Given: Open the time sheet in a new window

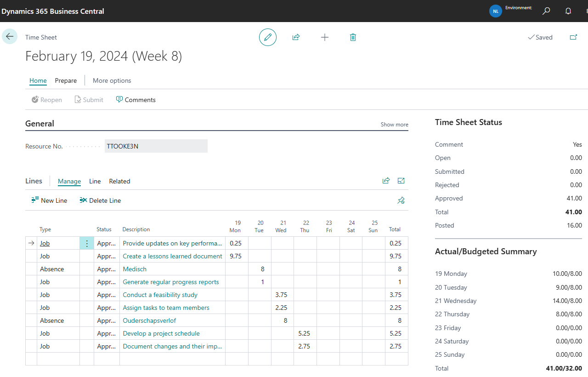Looking at the screenshot, I should tap(573, 37).
